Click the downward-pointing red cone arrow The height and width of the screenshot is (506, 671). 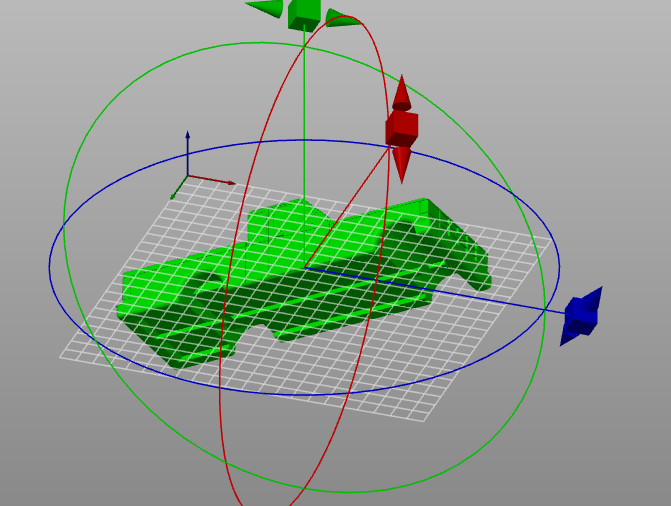pos(401,165)
